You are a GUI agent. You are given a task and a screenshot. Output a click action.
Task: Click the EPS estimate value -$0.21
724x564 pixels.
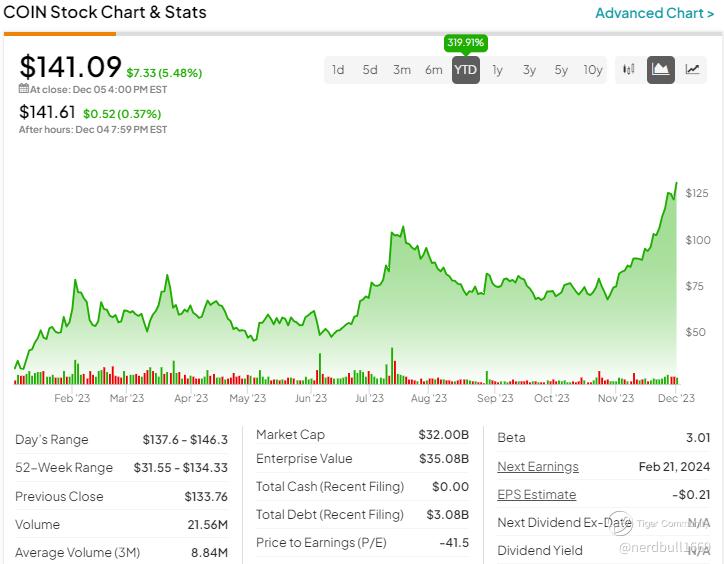click(691, 495)
